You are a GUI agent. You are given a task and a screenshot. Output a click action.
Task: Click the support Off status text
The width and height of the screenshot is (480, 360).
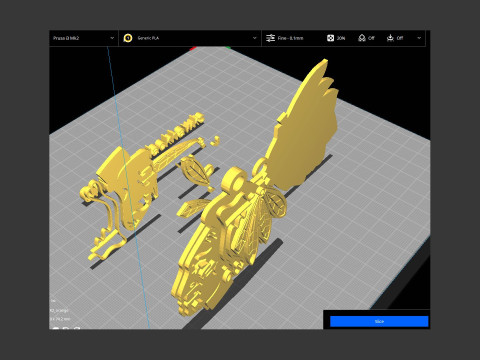click(371, 38)
